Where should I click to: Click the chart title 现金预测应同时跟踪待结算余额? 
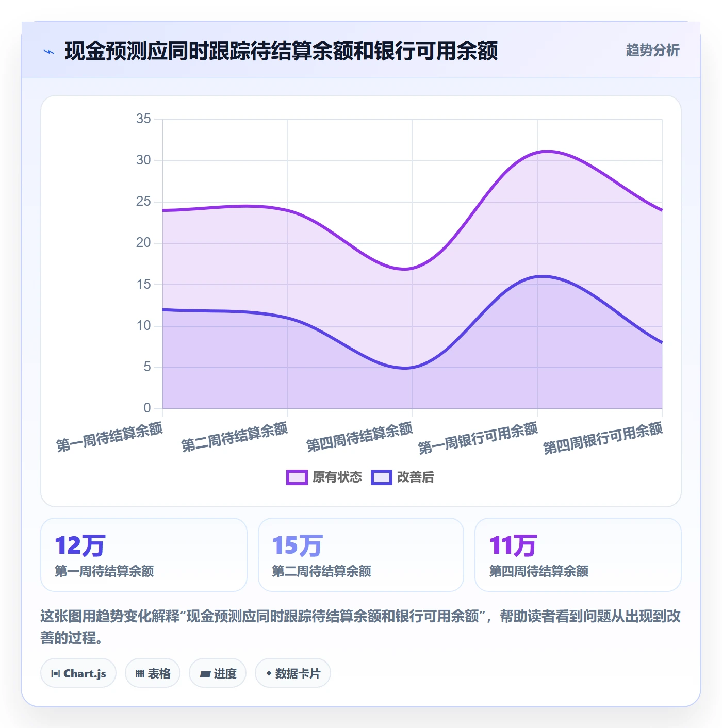pyautogui.click(x=281, y=51)
